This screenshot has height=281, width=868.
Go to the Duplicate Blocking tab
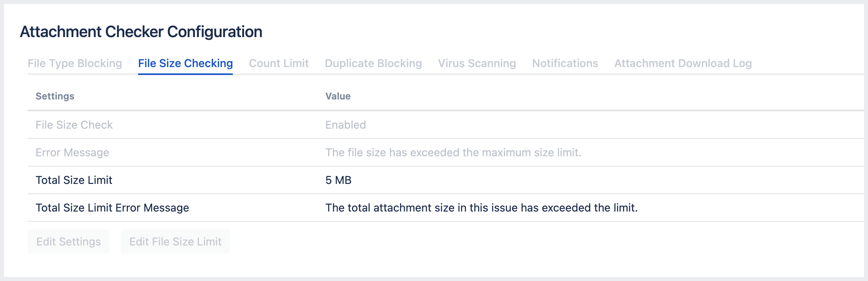tap(373, 64)
